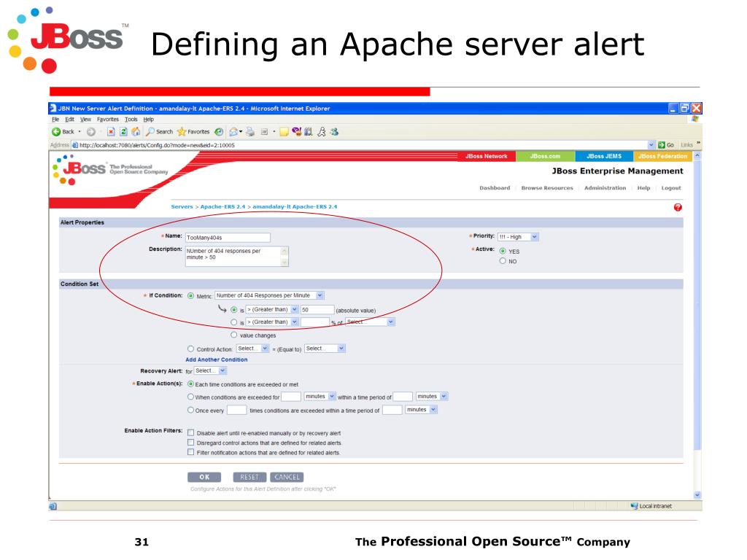
Task: Go to Dashboard link
Action: pyautogui.click(x=495, y=188)
